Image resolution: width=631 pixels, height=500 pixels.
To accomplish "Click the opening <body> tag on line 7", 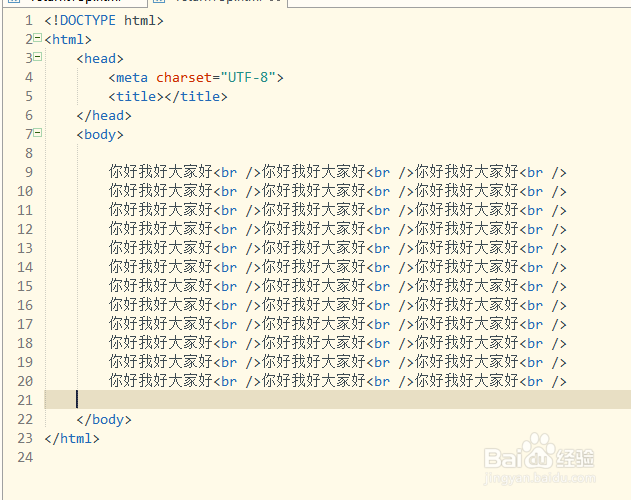I will (100, 134).
